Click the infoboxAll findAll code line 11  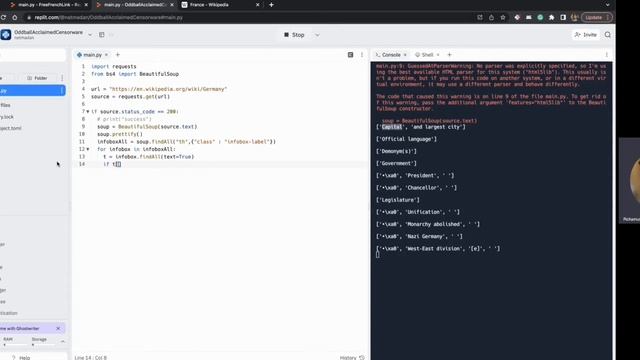(187, 142)
